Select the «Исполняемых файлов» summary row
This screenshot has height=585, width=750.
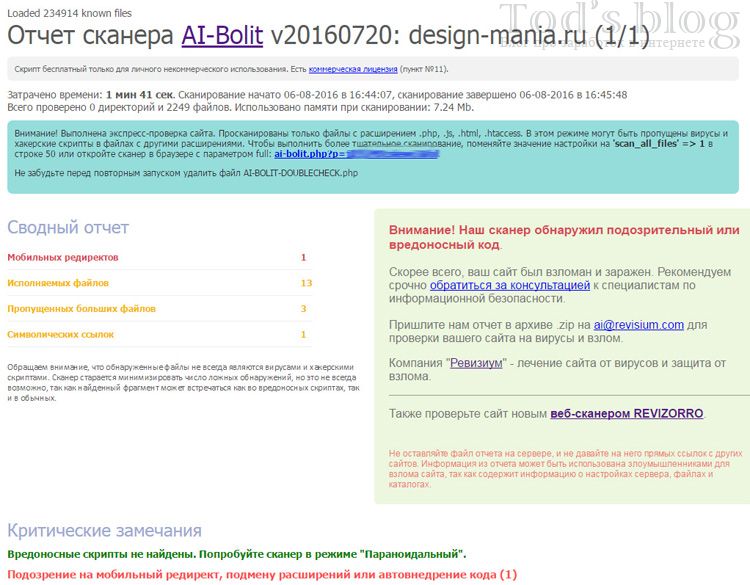click(58, 283)
